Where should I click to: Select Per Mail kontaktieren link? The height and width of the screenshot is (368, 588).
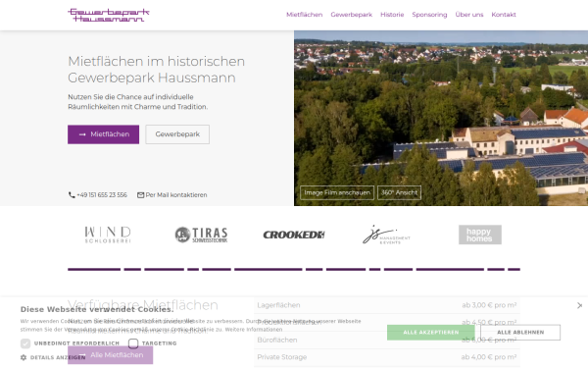pos(176,195)
